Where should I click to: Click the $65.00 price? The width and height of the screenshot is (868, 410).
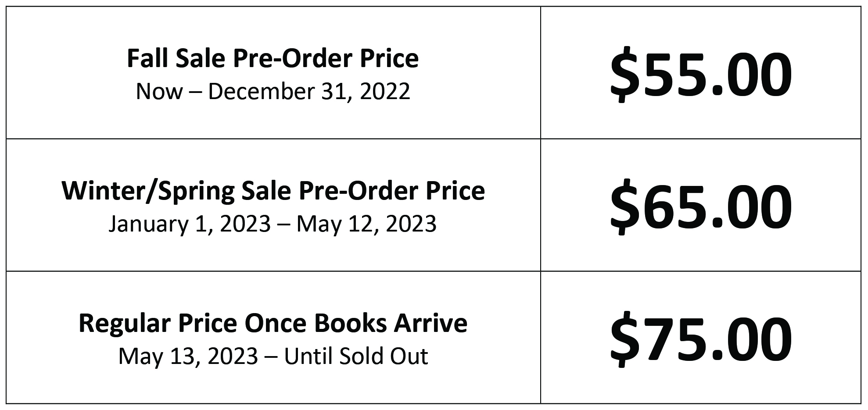coord(701,207)
